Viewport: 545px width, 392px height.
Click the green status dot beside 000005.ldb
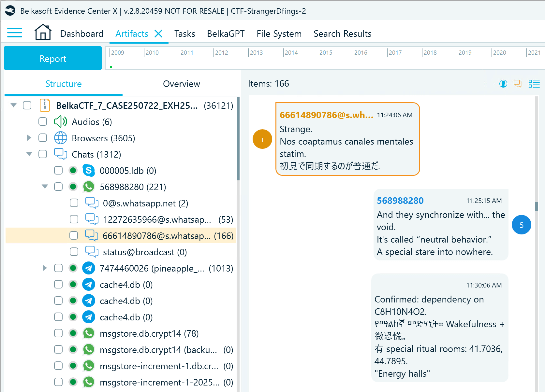73,170
